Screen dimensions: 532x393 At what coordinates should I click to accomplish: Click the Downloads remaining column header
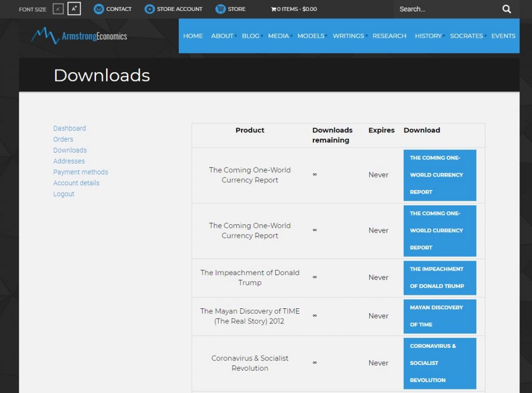[332, 135]
